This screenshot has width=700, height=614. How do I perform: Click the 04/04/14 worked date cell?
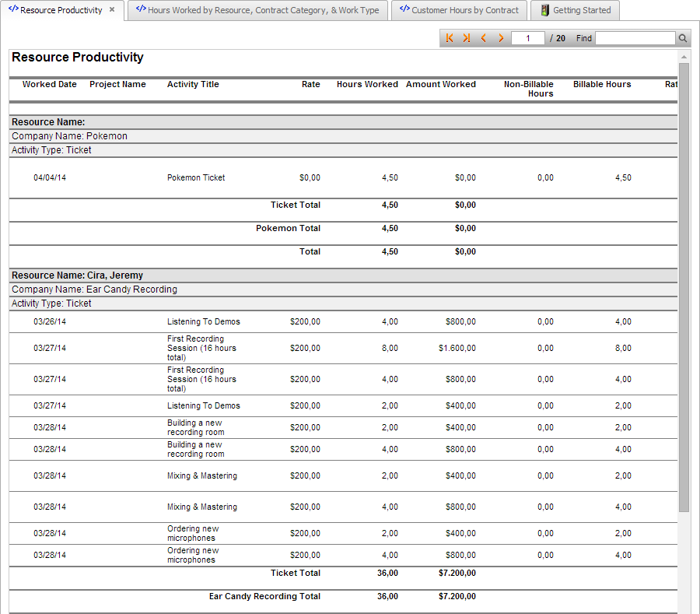coord(50,177)
